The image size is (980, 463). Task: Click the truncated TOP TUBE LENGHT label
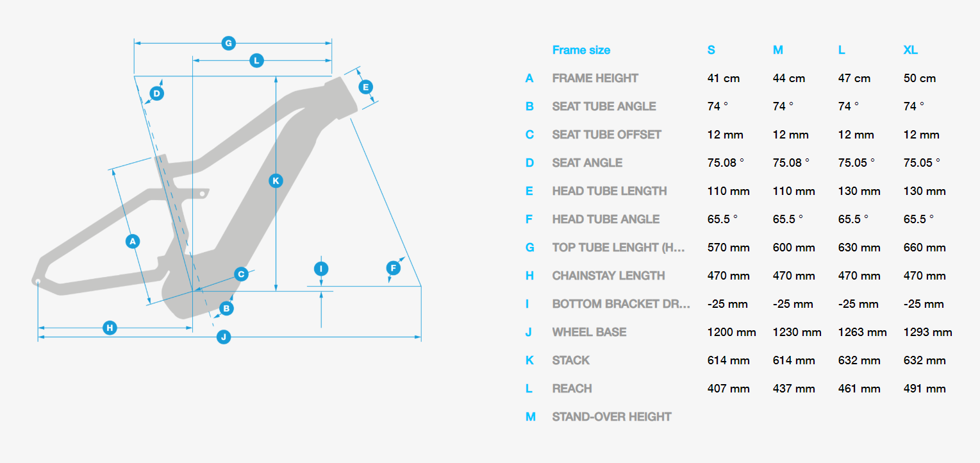click(619, 248)
